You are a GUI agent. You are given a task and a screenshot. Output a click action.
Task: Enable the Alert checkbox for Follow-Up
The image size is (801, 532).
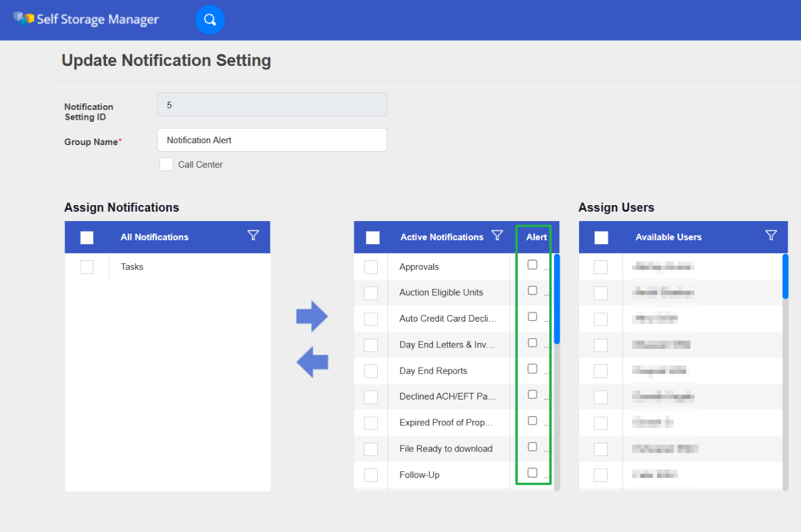(x=532, y=472)
